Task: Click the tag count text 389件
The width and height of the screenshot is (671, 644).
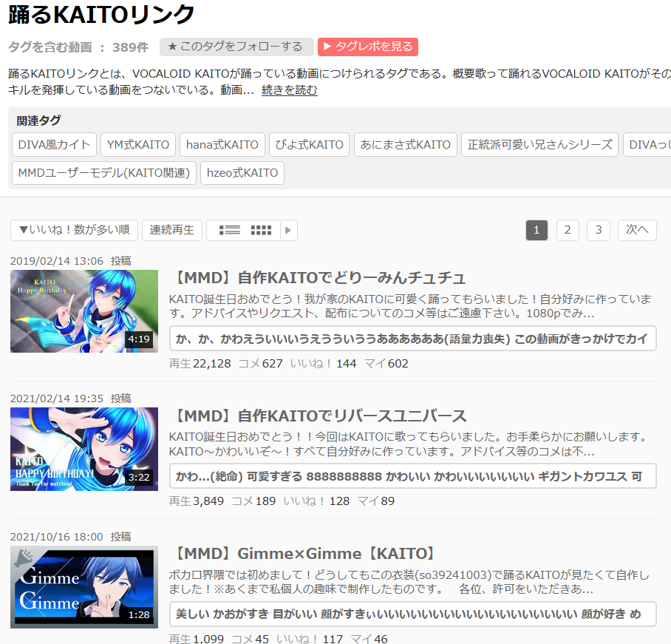Action: click(130, 47)
